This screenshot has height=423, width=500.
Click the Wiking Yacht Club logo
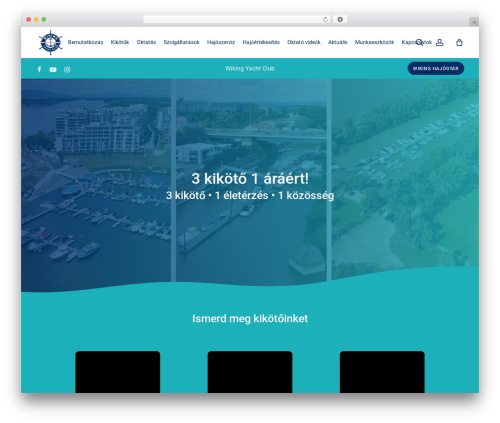click(x=50, y=42)
